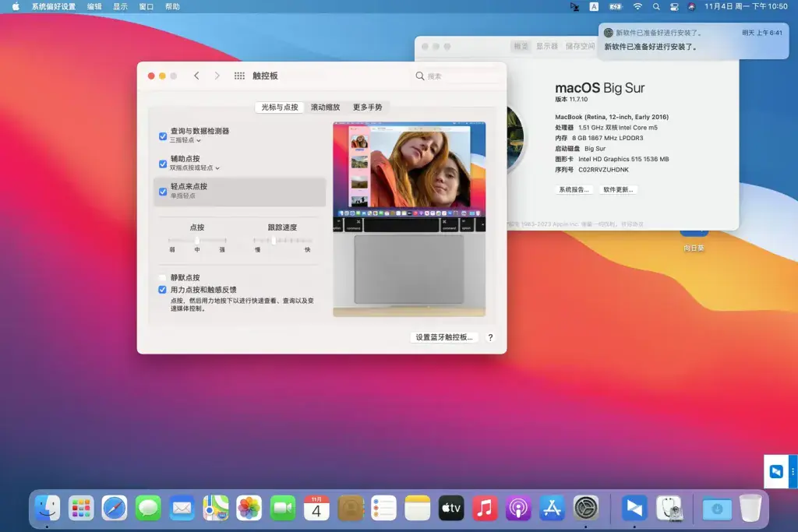Toggle 辅助点按 checkbox
This screenshot has height=532, width=798.
tap(163, 164)
